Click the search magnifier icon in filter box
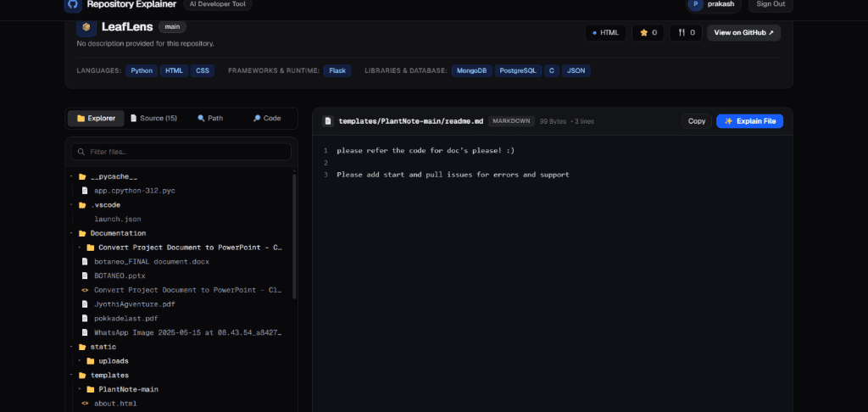This screenshot has height=412, width=868. pyautogui.click(x=81, y=152)
